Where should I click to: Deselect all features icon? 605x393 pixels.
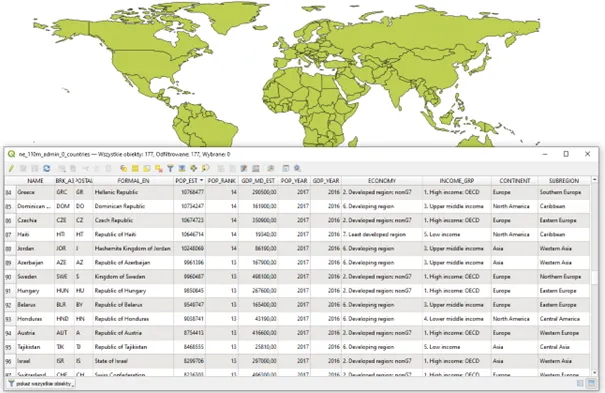[x=159, y=169]
